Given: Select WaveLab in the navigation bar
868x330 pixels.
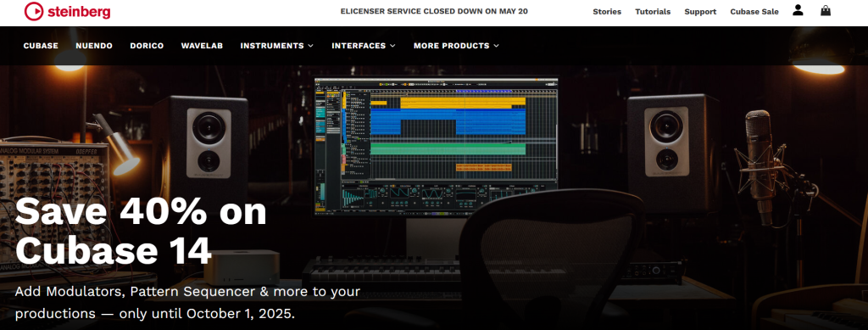Looking at the screenshot, I should (x=202, y=46).
